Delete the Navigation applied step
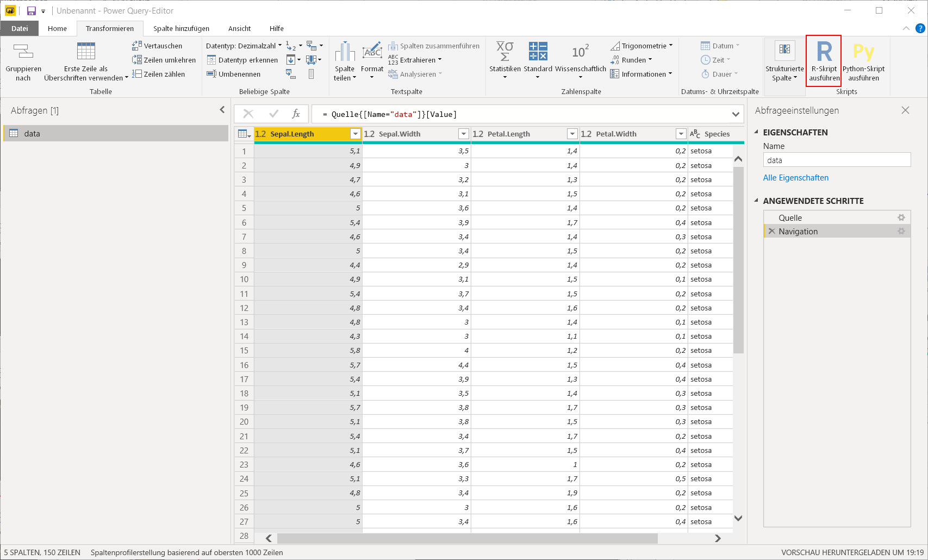Screen dimensions: 928x560 (x=771, y=231)
